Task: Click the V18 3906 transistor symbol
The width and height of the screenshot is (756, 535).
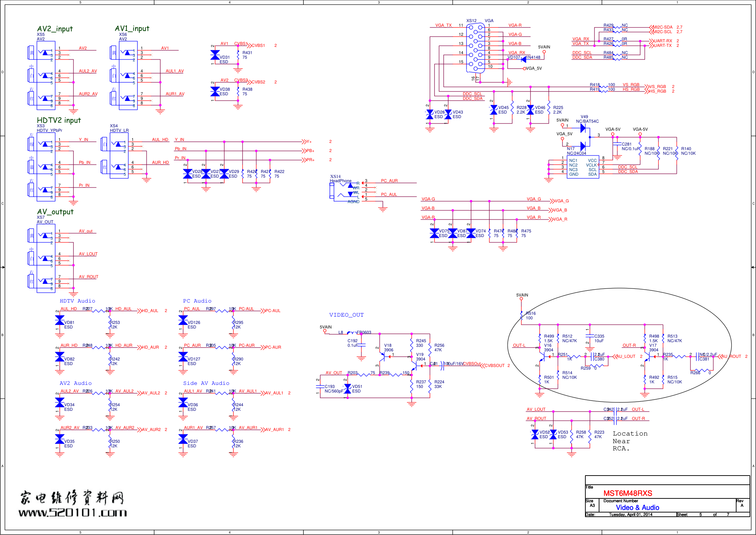Action: 383,356
